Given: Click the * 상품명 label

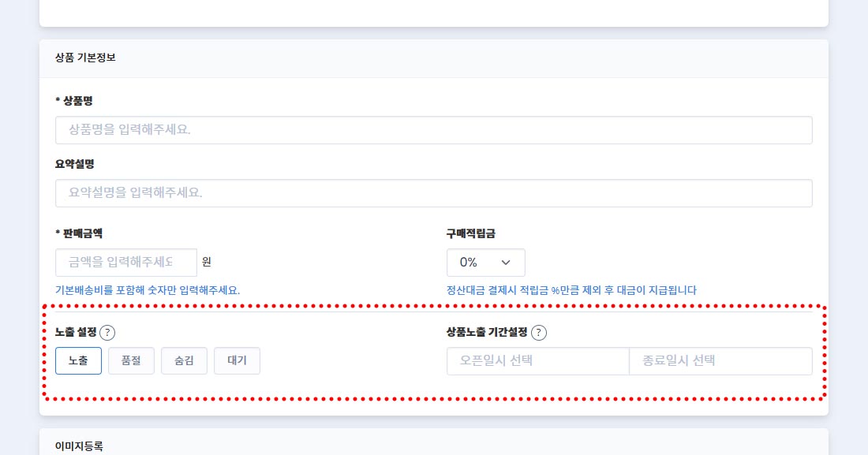Looking at the screenshot, I should [73, 101].
